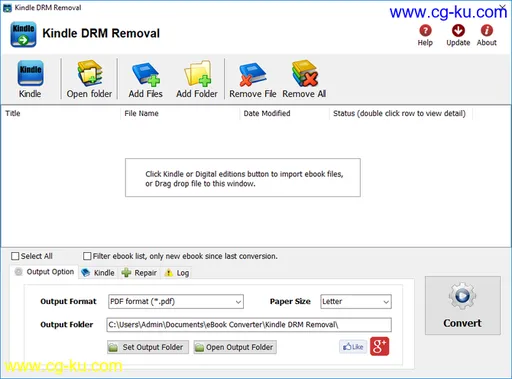Click the Facebook Like button
This screenshot has height=379, width=512.
(353, 347)
